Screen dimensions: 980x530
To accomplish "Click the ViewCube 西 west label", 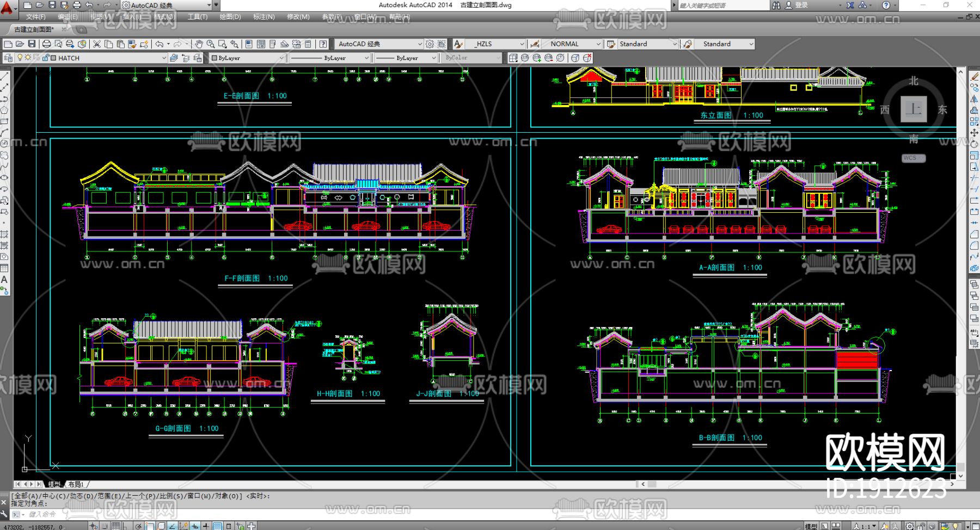I will [x=885, y=109].
